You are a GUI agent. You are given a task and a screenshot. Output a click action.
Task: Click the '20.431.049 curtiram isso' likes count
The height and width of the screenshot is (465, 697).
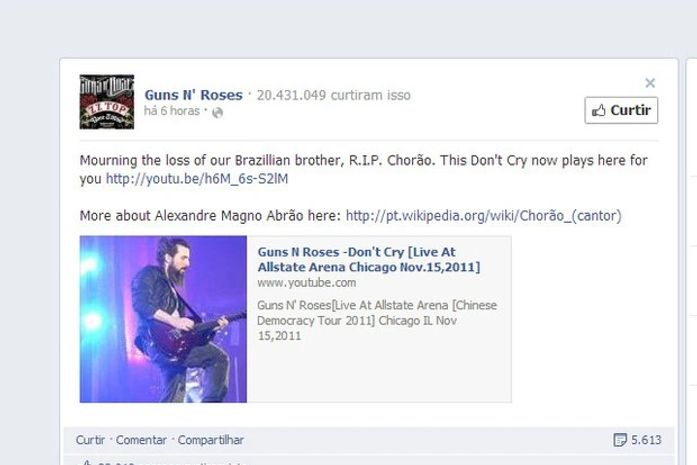(333, 95)
